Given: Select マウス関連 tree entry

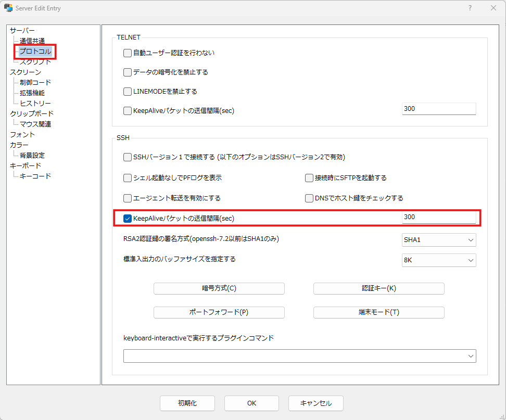Looking at the screenshot, I should point(35,124).
